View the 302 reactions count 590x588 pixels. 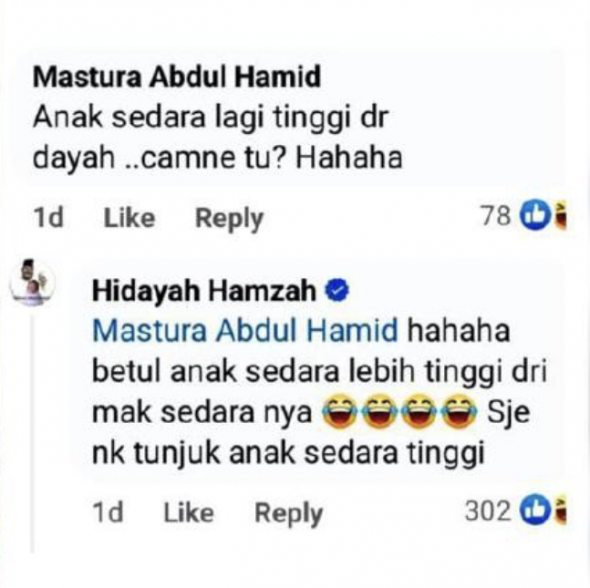pos(488,511)
